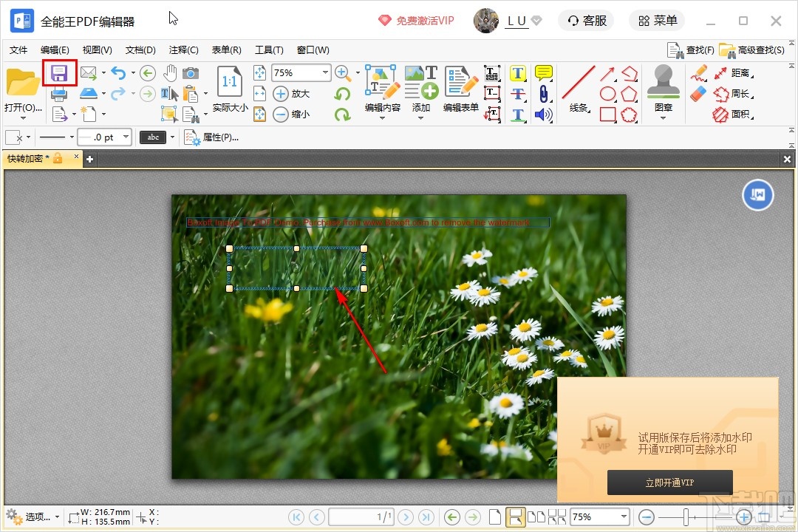Rotate page clockwise
The width and height of the screenshot is (798, 532).
[343, 114]
